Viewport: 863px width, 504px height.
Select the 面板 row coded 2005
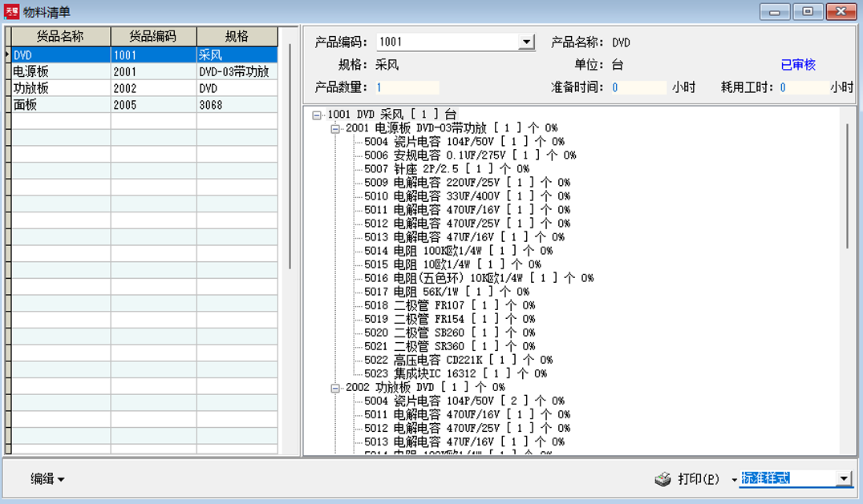tap(144, 104)
